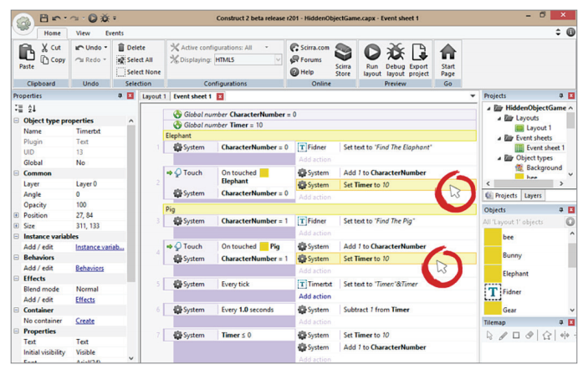This screenshot has width=588, height=375.
Task: Click the Delete trash icon
Action: 121,48
